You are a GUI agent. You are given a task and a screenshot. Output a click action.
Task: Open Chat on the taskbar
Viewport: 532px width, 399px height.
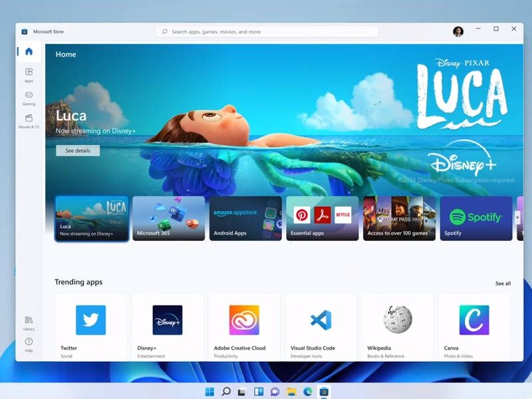275,392
